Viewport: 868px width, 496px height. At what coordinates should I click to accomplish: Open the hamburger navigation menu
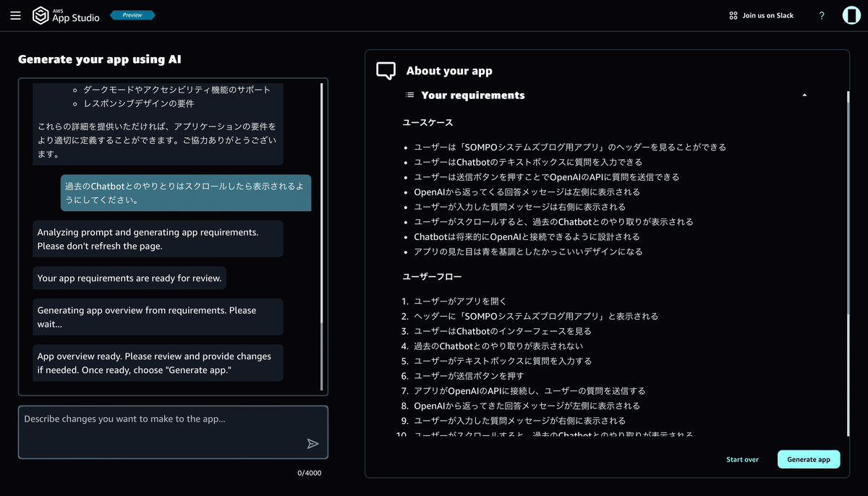[15, 15]
